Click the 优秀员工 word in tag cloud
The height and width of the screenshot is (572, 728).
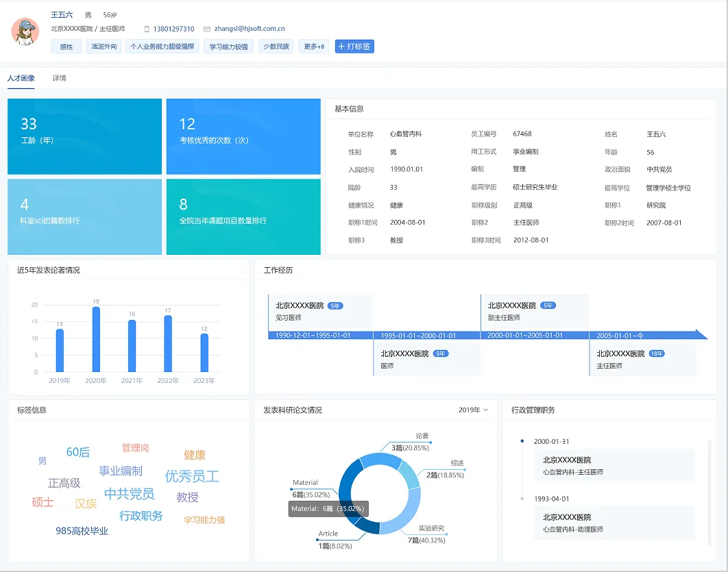192,476
